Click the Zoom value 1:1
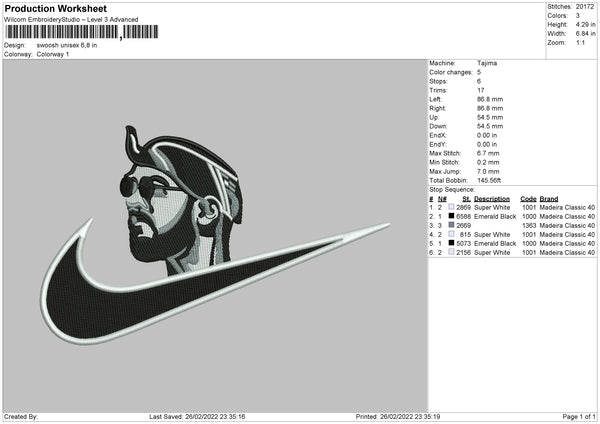The height and width of the screenshot is (424, 600). [x=580, y=42]
